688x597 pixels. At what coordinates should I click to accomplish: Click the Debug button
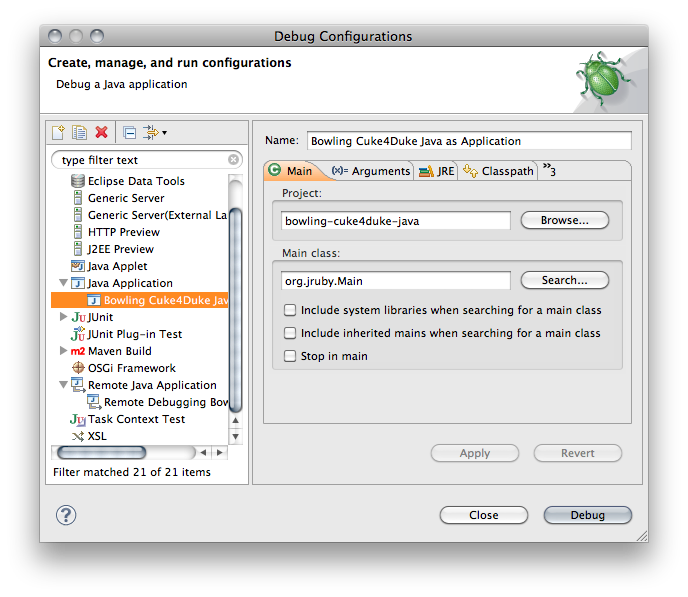click(x=588, y=515)
